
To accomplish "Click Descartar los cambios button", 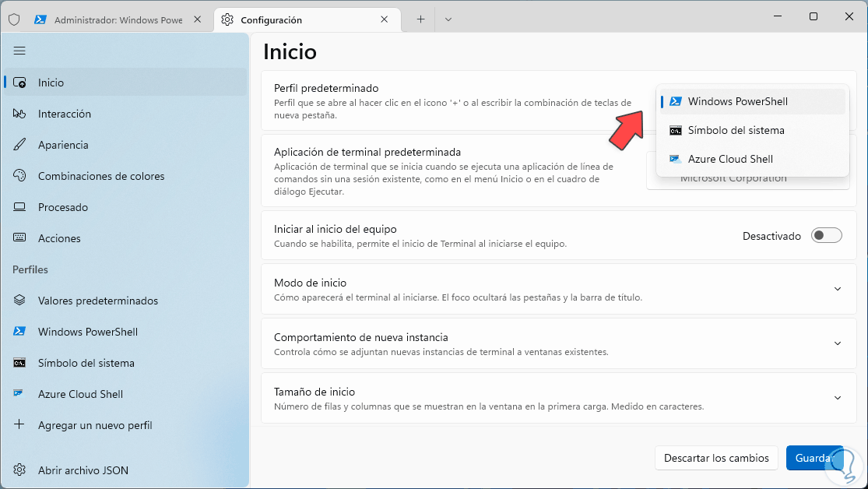I will tap(716, 458).
